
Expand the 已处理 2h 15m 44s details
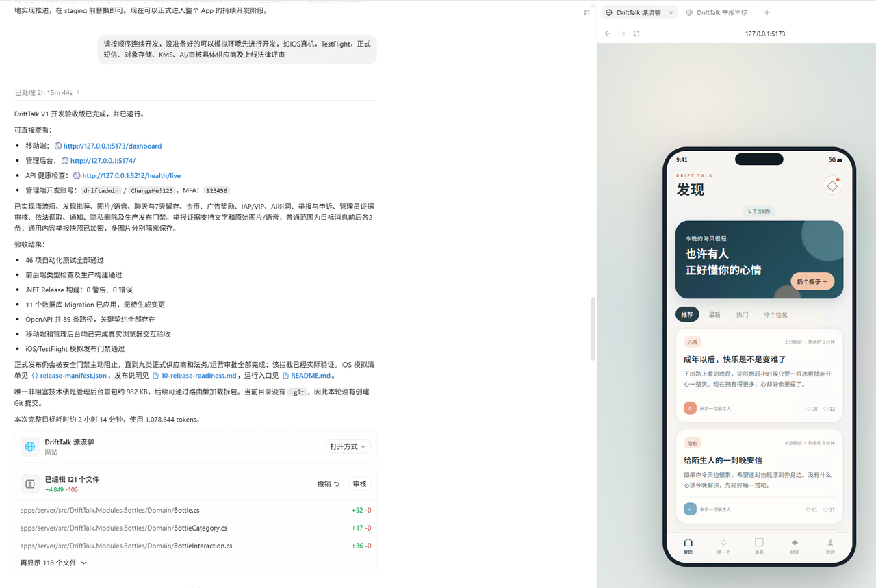(47, 92)
